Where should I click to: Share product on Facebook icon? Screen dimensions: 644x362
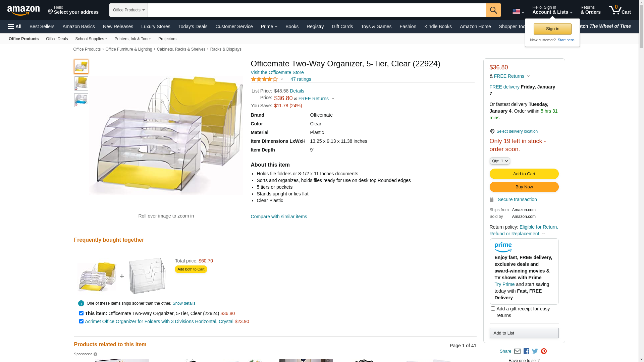coord(526,351)
